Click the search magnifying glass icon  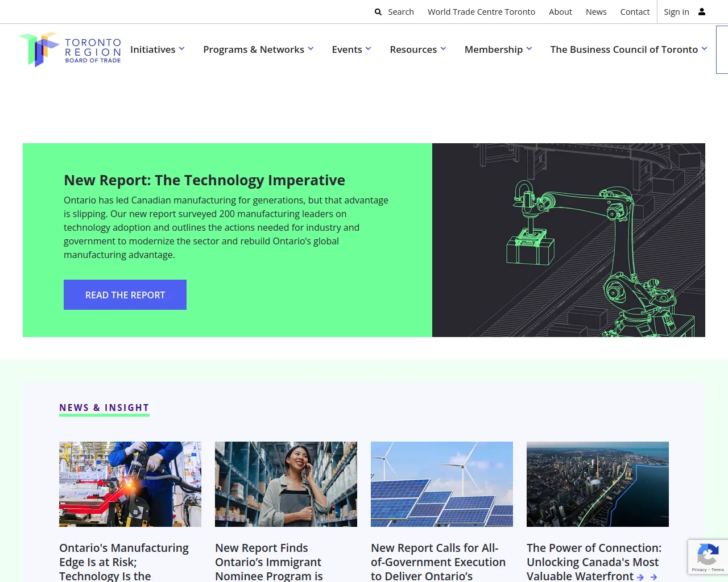click(378, 12)
